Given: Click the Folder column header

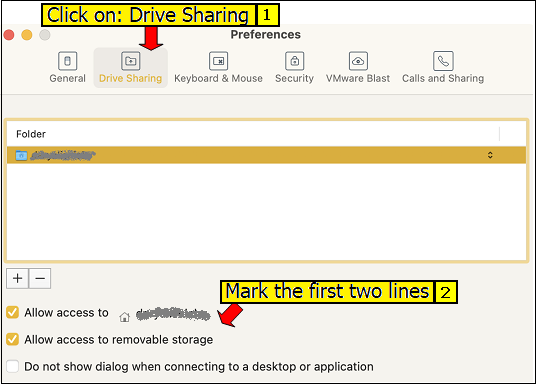Looking at the screenshot, I should pyautogui.click(x=31, y=134).
